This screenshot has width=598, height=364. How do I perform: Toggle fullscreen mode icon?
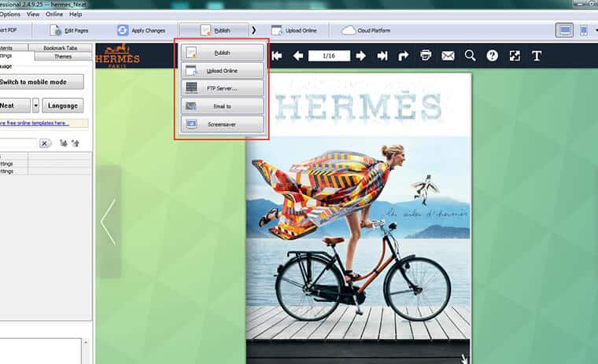point(515,56)
